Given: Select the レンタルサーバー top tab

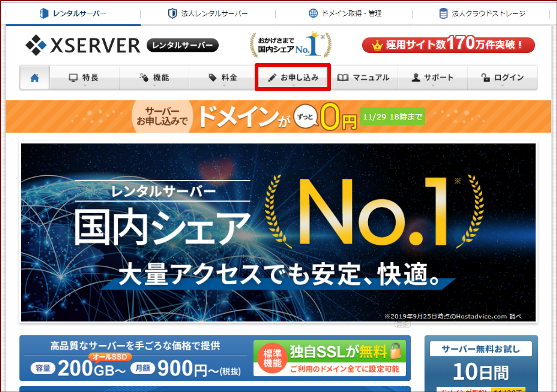Looking at the screenshot, I should pos(73,13).
